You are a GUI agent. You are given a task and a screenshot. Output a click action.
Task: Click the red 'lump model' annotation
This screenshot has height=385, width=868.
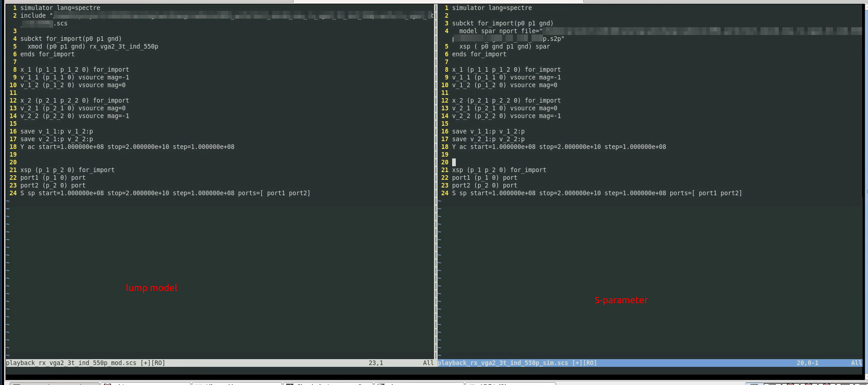coord(151,288)
